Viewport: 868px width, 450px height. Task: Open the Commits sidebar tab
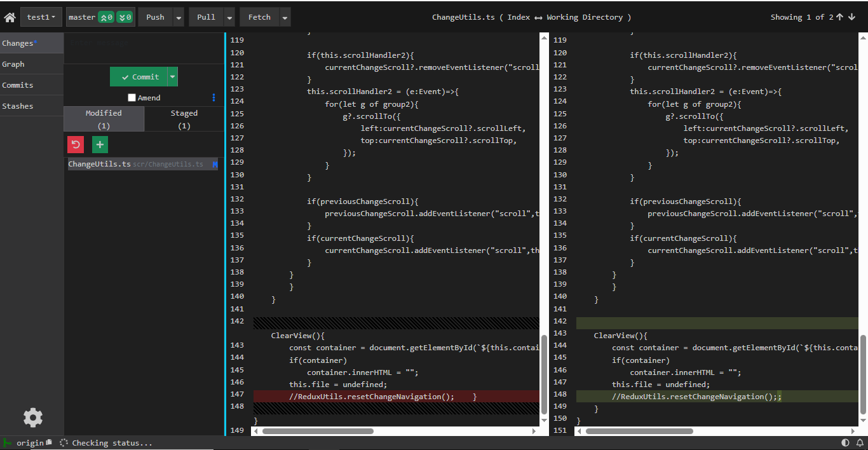coord(32,85)
